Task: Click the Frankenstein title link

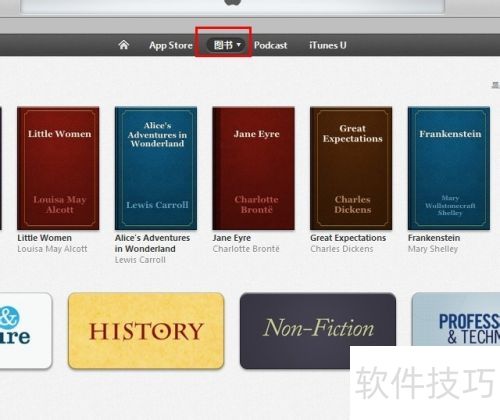Action: pos(434,238)
